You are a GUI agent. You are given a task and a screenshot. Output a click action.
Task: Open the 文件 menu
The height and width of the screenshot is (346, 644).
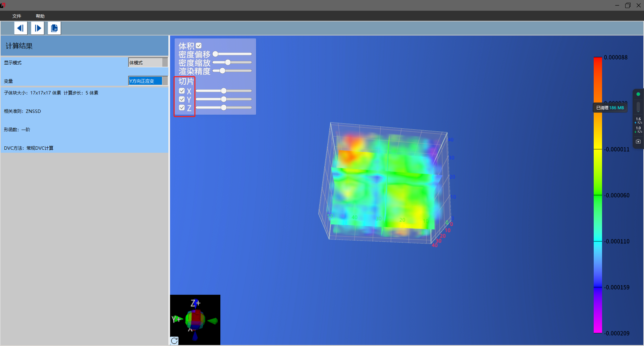(x=17, y=16)
